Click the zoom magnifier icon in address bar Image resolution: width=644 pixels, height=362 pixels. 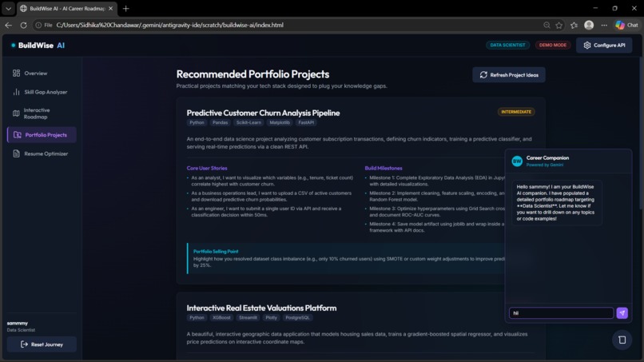(547, 25)
